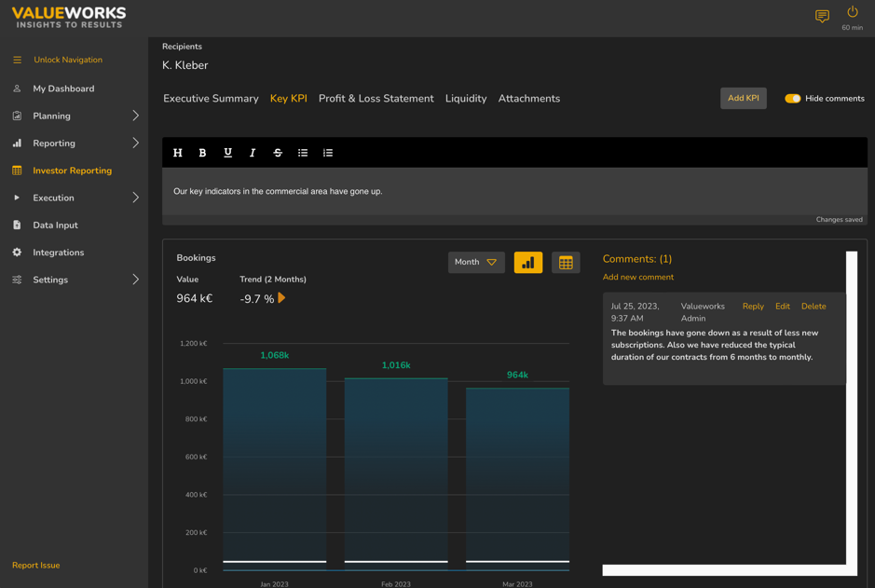Open the Month period dropdown
875x588 pixels.
(476, 263)
